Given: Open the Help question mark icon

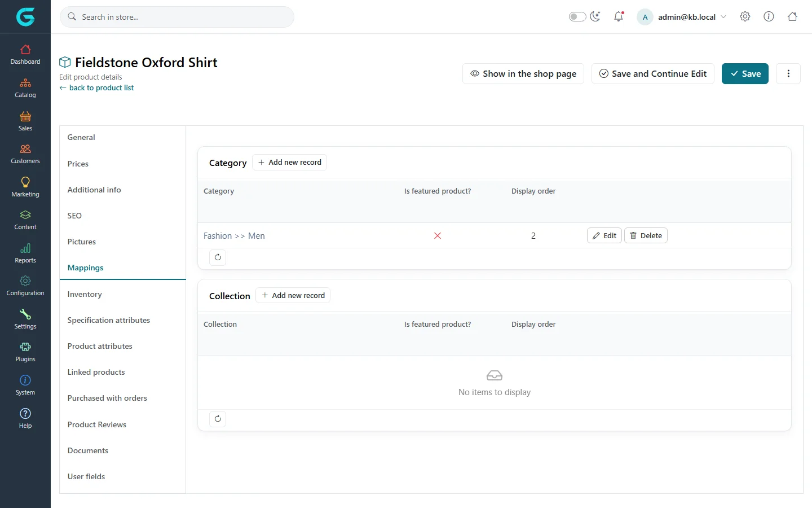Looking at the screenshot, I should pos(25,413).
